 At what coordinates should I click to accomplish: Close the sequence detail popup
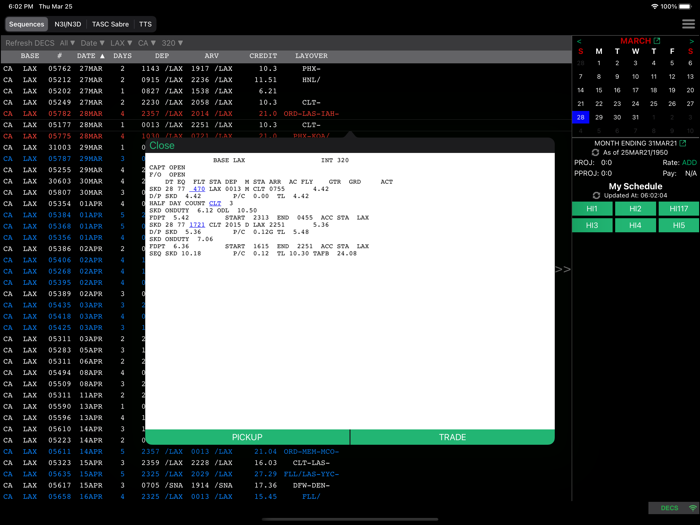[162, 146]
